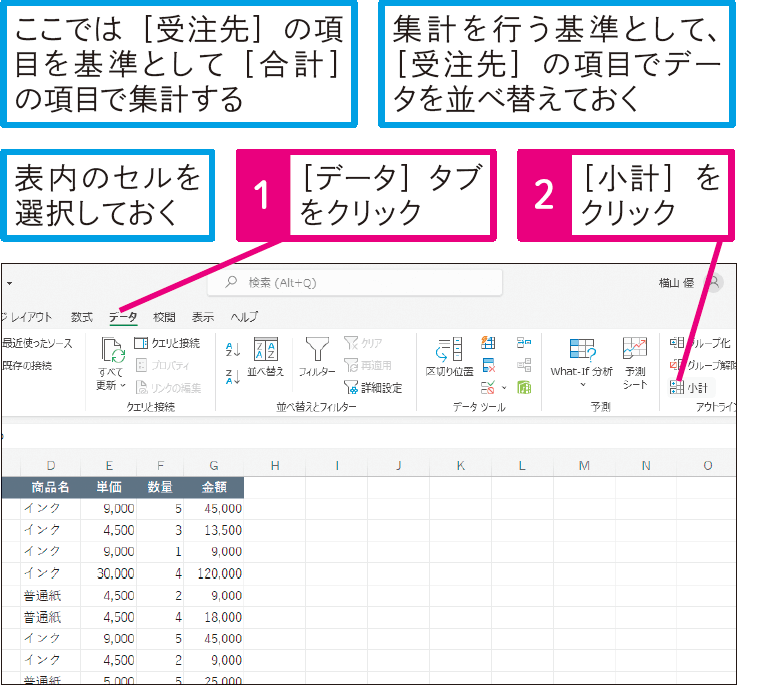The height and width of the screenshot is (685, 783).
Task: Click the Flash Fill icon
Action: coord(488,342)
